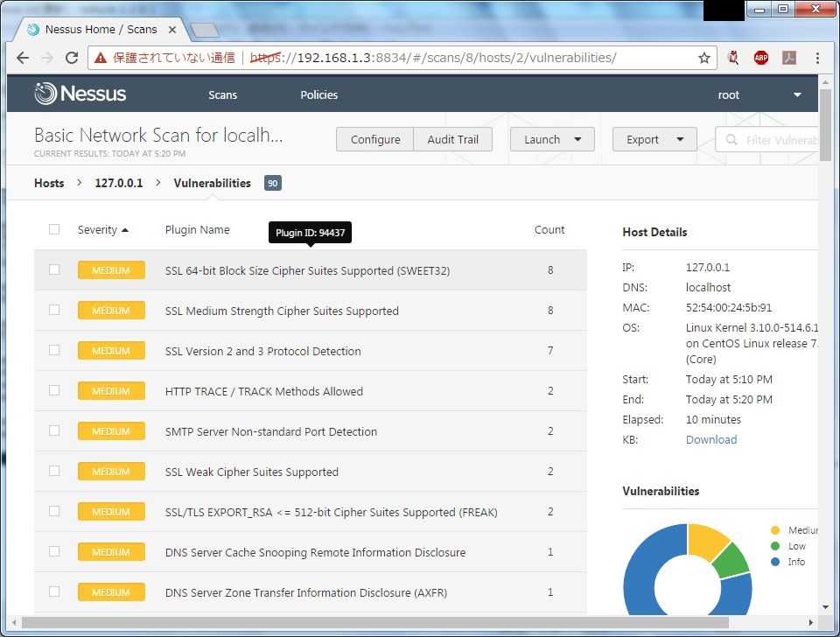Check DNS Zone Transfer AXFR row checkbox
The height and width of the screenshot is (637, 840).
tap(54, 591)
